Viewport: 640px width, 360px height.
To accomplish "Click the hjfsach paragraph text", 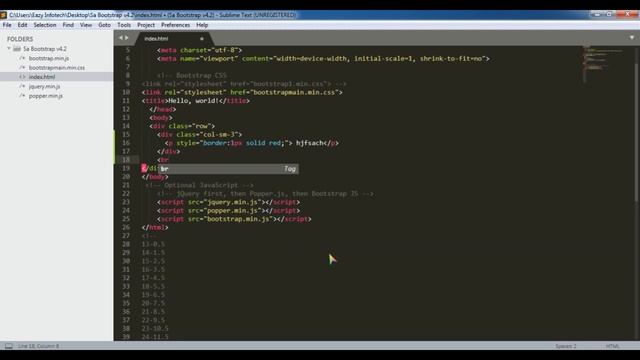I will (309, 143).
